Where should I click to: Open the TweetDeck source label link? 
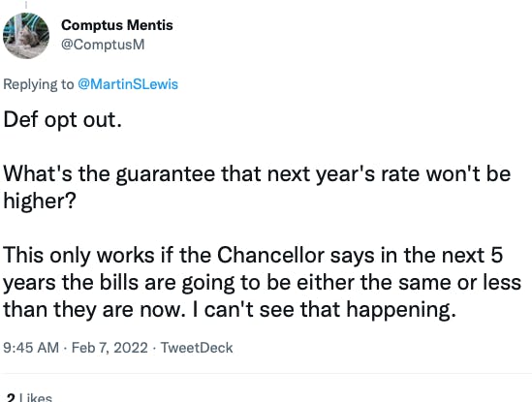[197, 348]
